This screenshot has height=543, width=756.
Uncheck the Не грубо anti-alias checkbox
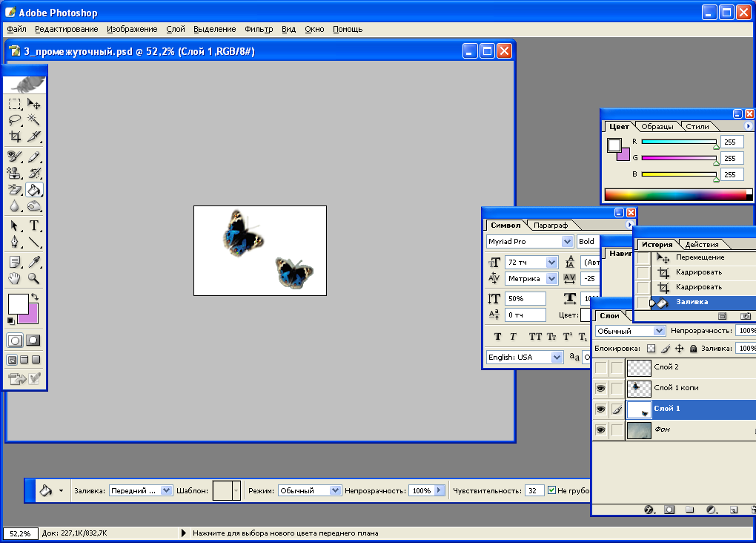point(551,490)
